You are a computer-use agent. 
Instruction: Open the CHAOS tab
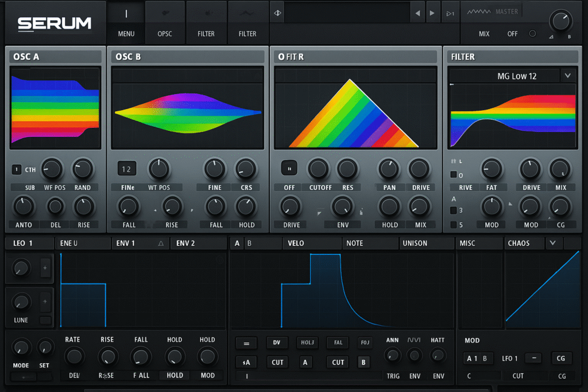519,243
